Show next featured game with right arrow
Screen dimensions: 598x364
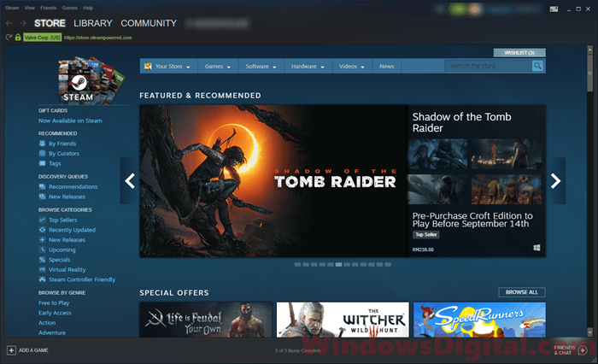[555, 181]
